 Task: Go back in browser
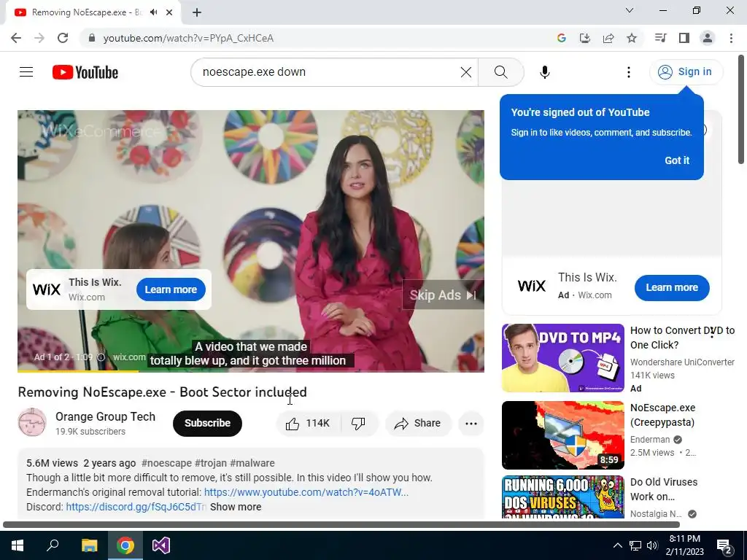16,38
